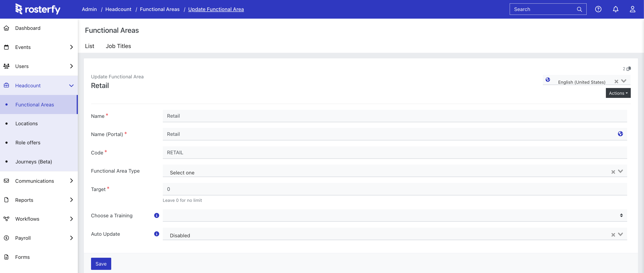Viewport: 644px width, 273px height.
Task: Open the Actions dropdown button
Action: (618, 93)
